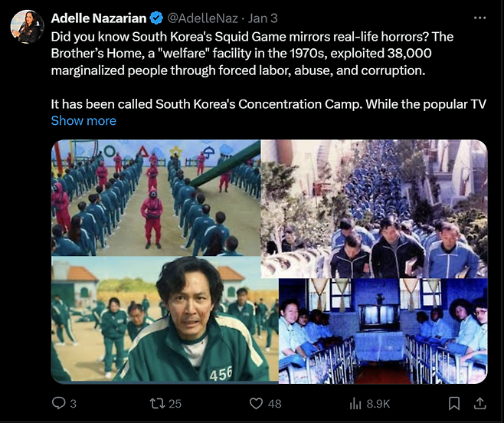Click the retweet arrows icon
Screen dimensions: 504x423
point(157,403)
